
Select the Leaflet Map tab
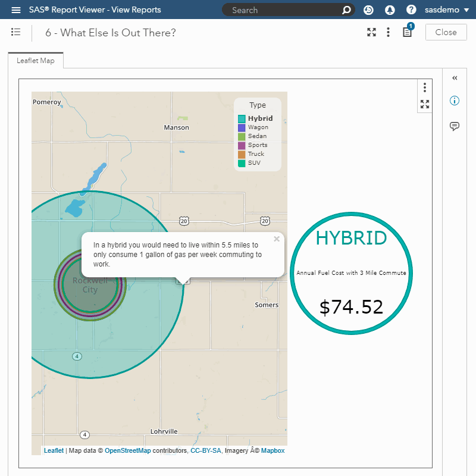click(x=36, y=61)
